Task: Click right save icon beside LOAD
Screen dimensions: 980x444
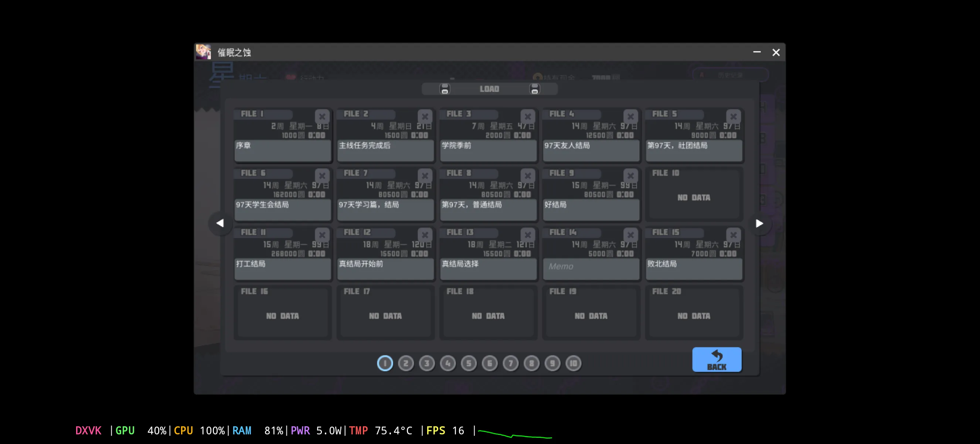Action: point(534,89)
